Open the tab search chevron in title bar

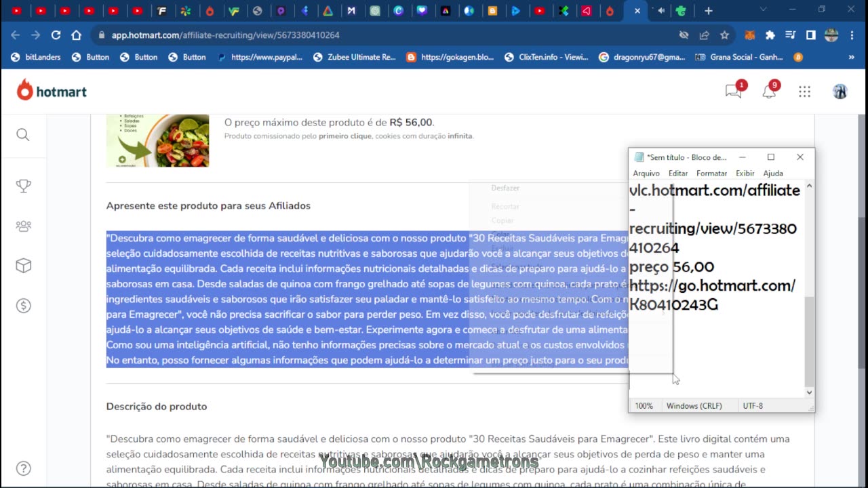click(764, 10)
